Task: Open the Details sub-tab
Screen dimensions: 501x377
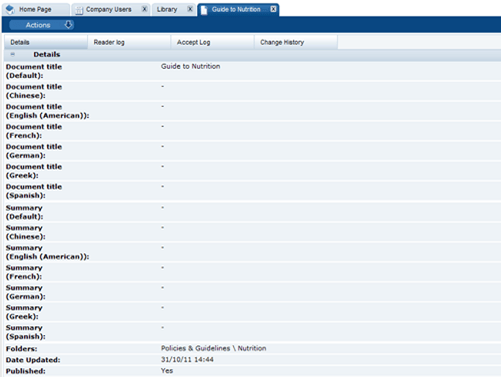Action: pyautogui.click(x=46, y=42)
